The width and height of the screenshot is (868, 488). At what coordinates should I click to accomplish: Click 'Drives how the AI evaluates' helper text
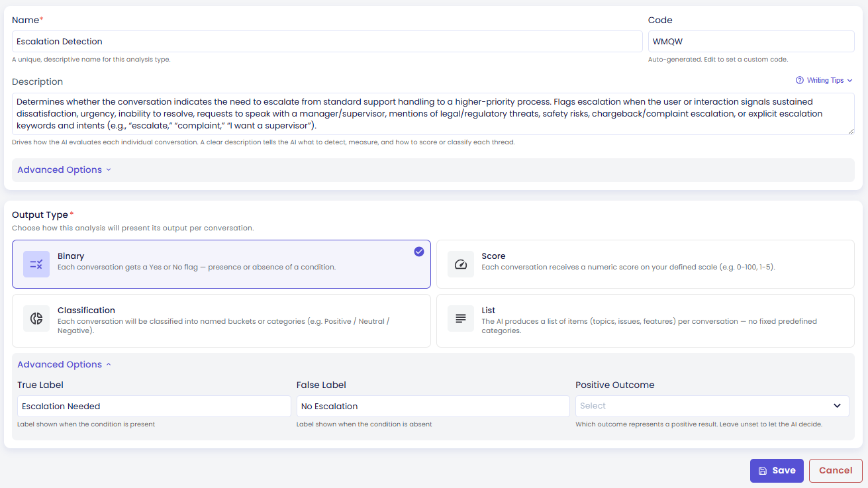[264, 142]
